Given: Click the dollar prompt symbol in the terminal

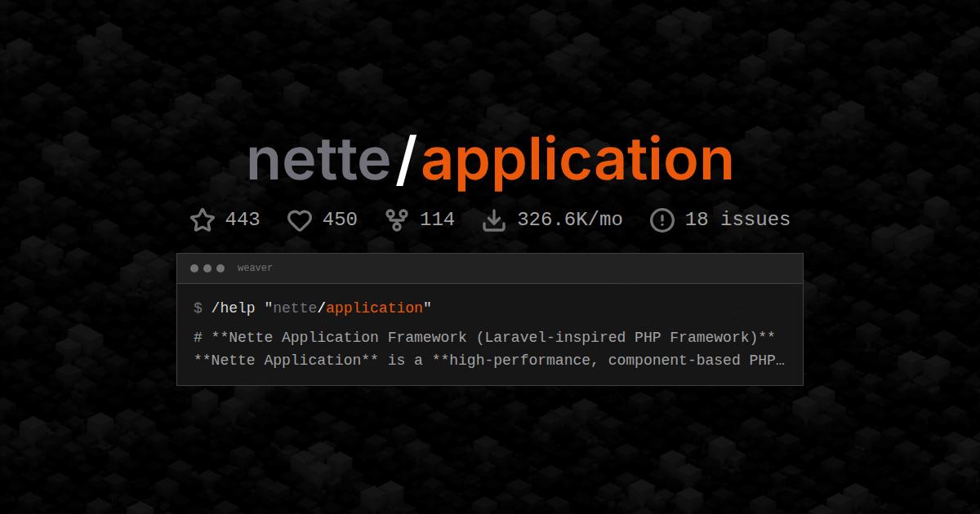Looking at the screenshot, I should pos(196,308).
